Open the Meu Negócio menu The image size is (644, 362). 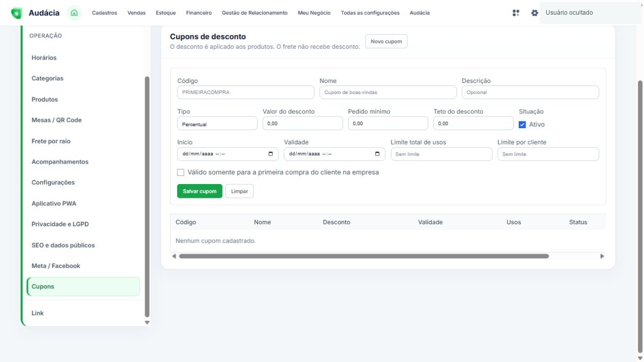click(x=314, y=13)
